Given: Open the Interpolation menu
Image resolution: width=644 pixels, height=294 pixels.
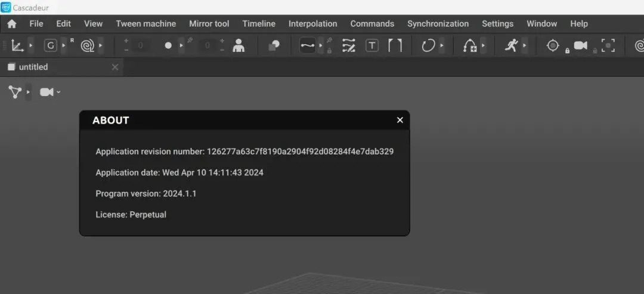Looking at the screenshot, I should (313, 24).
